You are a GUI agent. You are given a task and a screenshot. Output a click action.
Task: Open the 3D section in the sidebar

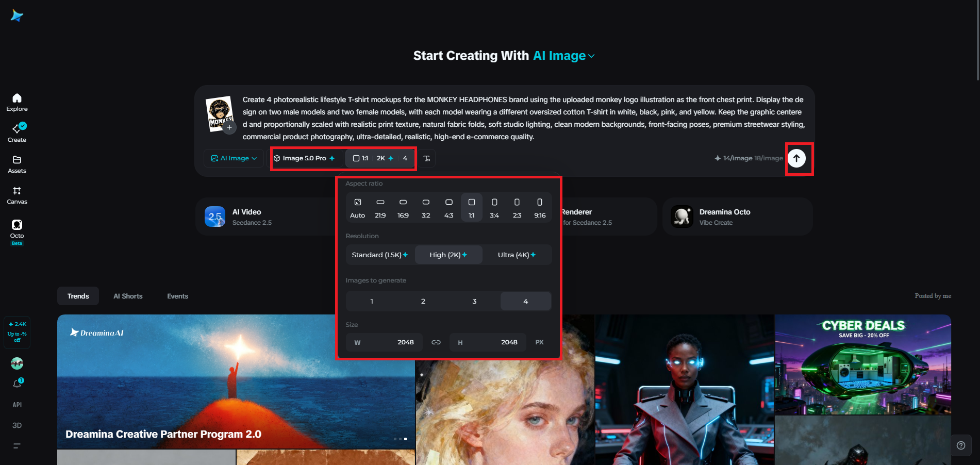(17, 425)
